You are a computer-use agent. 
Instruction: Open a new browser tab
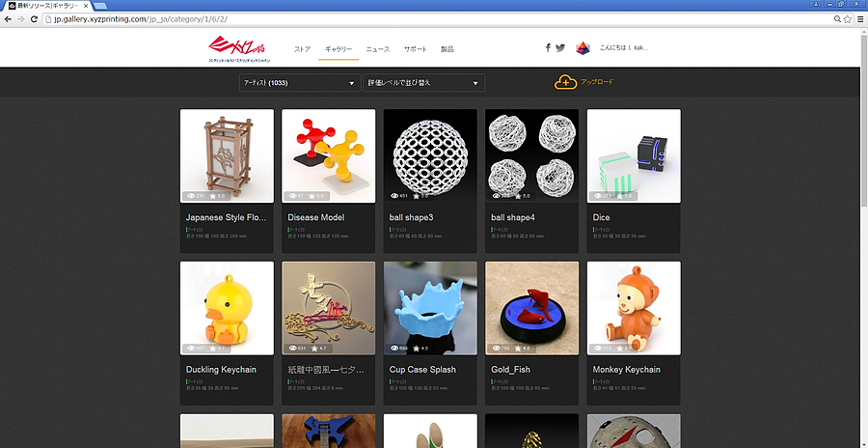[x=100, y=6]
